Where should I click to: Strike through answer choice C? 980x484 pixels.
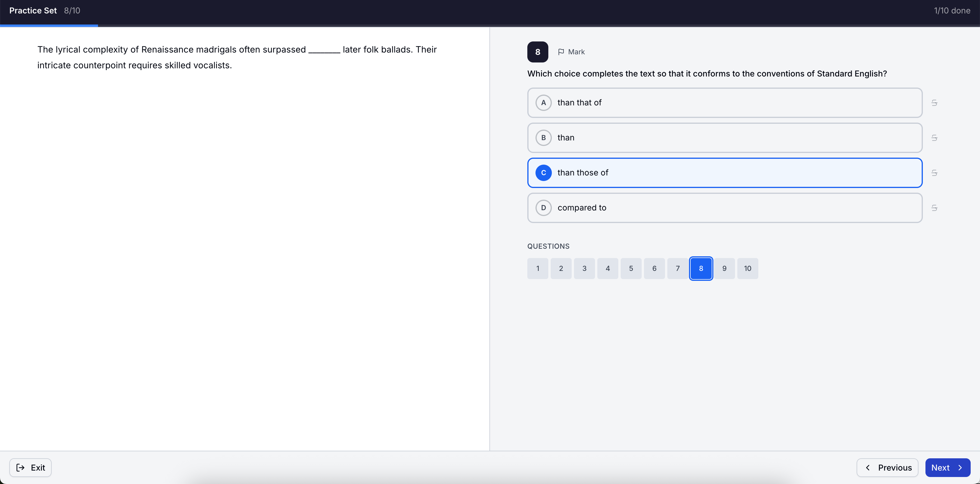point(935,173)
